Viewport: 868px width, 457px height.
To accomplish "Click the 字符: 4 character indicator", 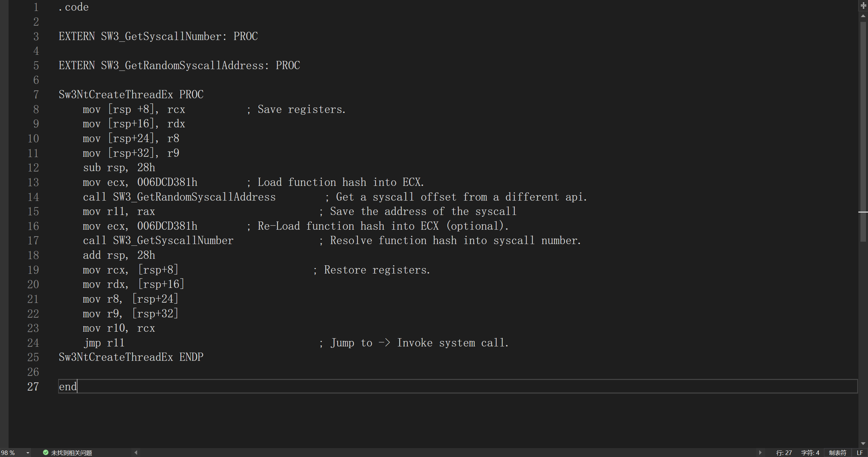I will click(x=810, y=453).
